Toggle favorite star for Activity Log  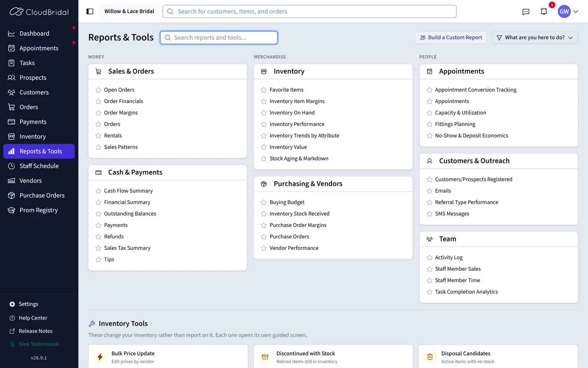tap(430, 258)
